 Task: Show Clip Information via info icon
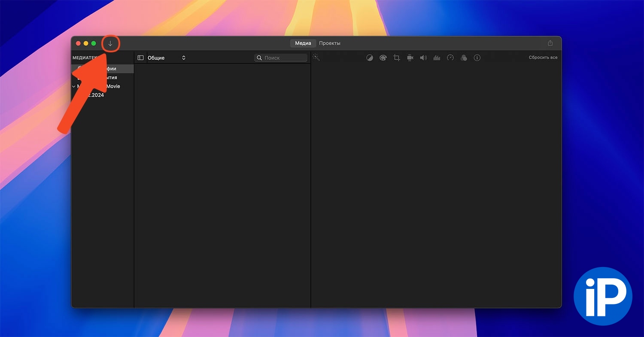[477, 58]
